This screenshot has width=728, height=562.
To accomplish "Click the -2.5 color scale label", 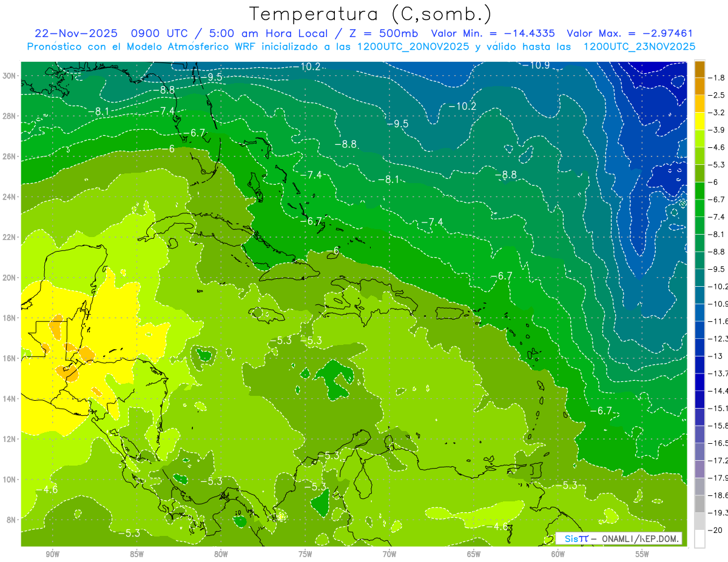I will point(716,95).
